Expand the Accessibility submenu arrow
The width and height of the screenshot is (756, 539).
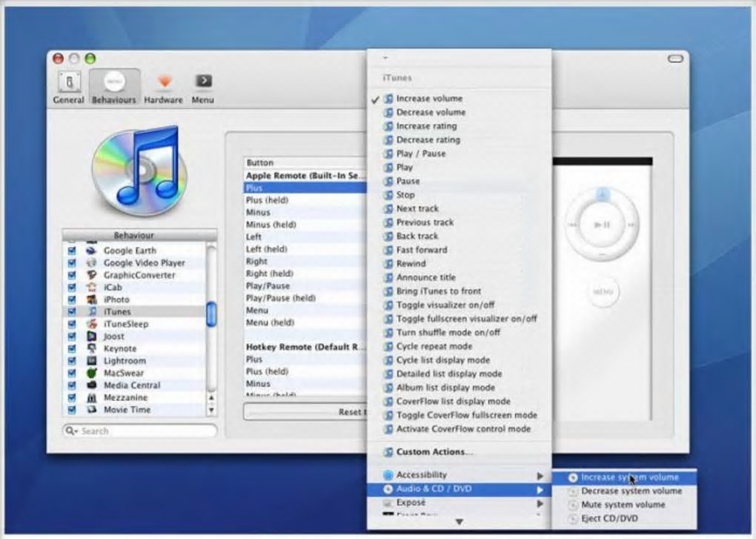point(540,476)
